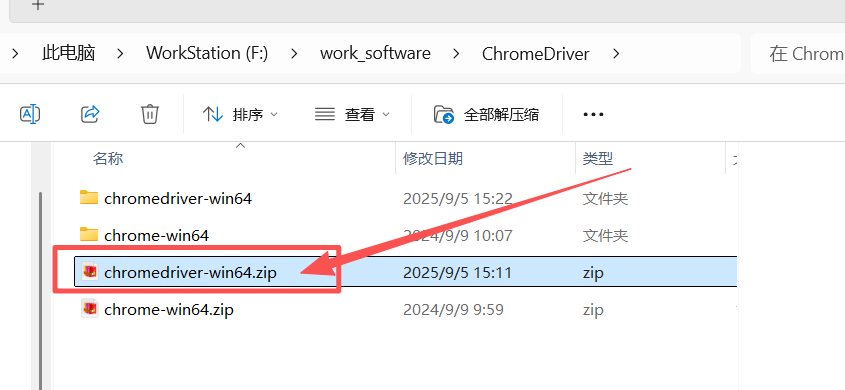
Task: Sort by 类型 column header
Action: click(x=598, y=158)
